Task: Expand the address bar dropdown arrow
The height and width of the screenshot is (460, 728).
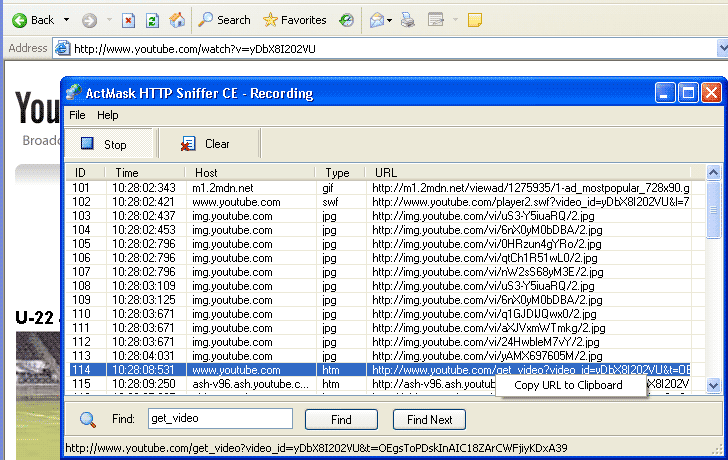Action: click(722, 48)
